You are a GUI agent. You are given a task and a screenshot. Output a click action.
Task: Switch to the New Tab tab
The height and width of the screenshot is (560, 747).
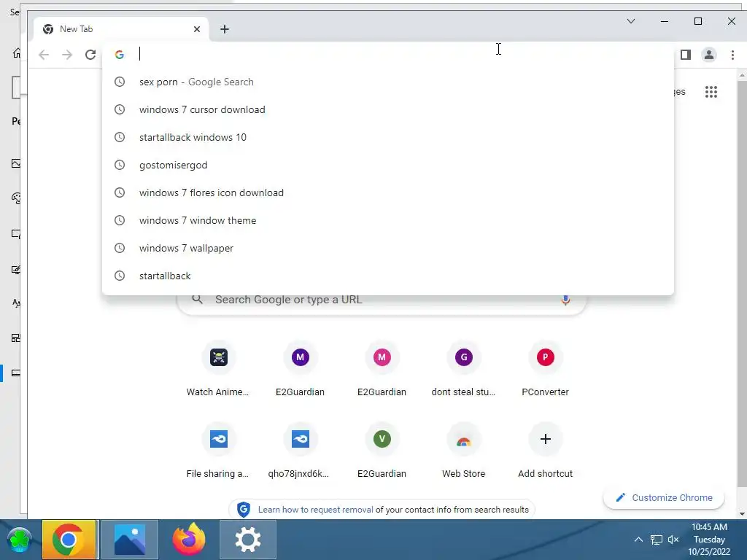coord(121,29)
